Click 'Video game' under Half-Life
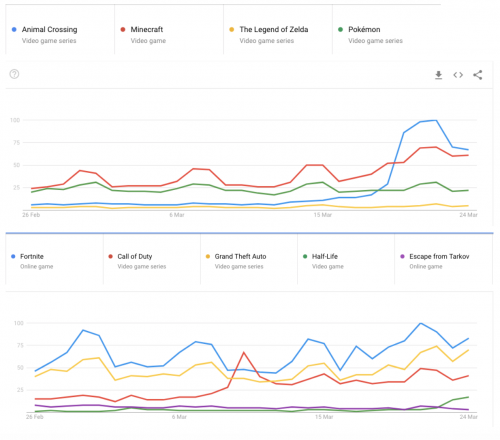 (328, 266)
